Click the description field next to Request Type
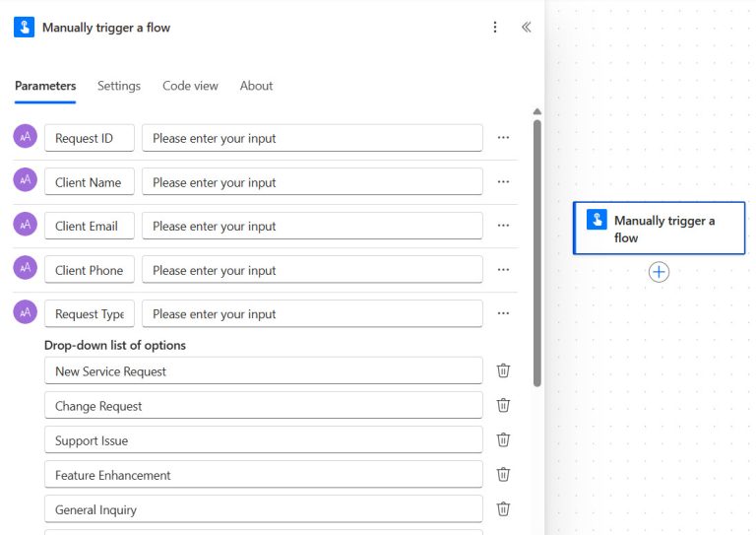756x535 pixels. pyautogui.click(x=312, y=313)
